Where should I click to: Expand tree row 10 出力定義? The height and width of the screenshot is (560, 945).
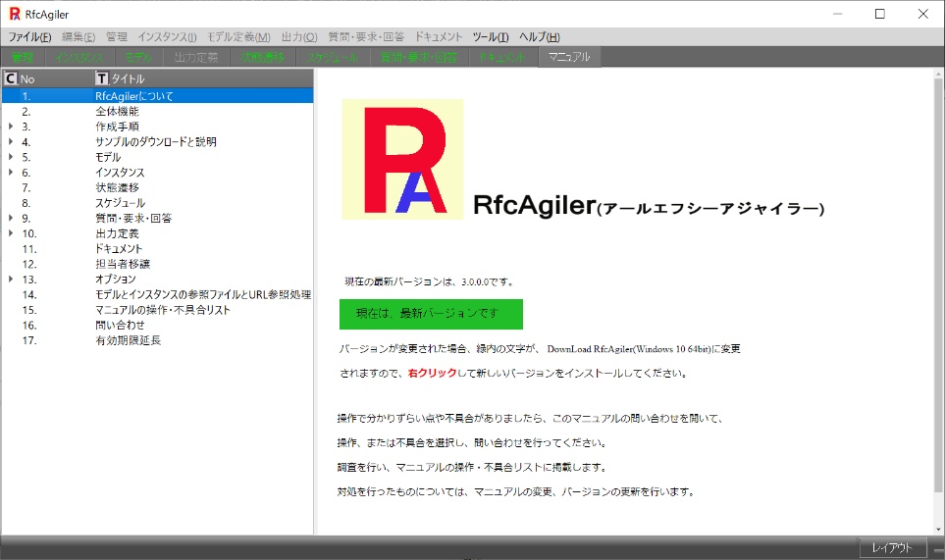pyautogui.click(x=10, y=233)
